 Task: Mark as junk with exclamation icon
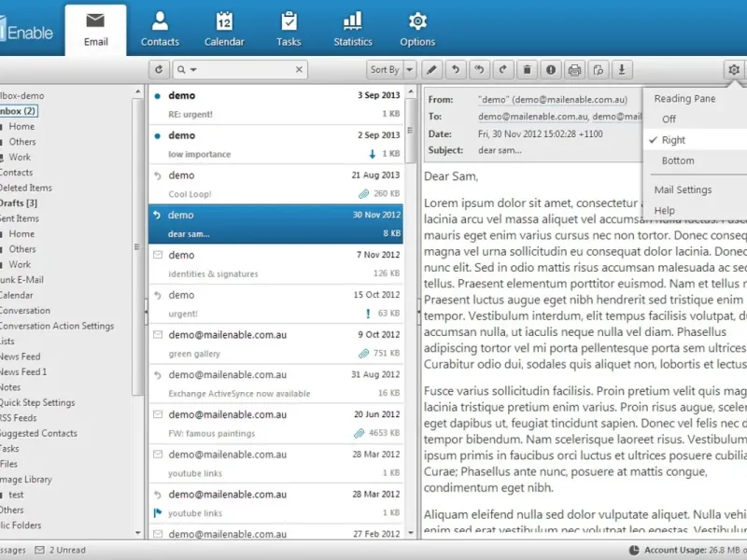[551, 70]
